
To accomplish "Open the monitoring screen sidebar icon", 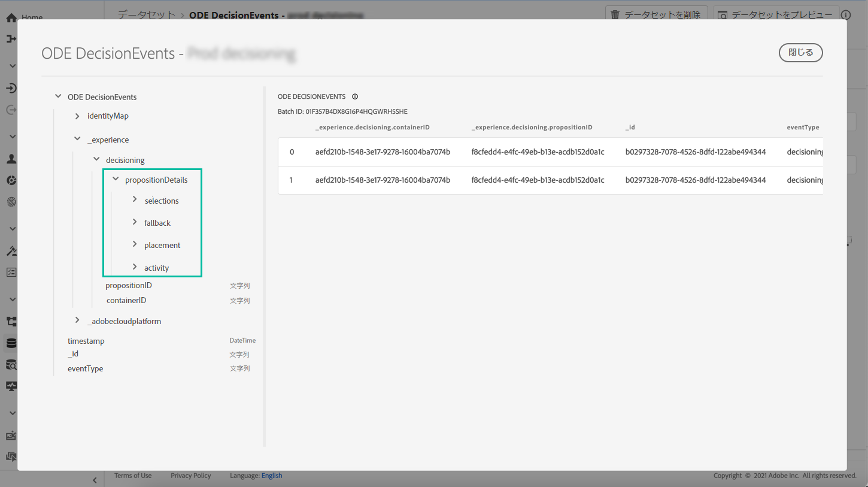I will 11,386.
